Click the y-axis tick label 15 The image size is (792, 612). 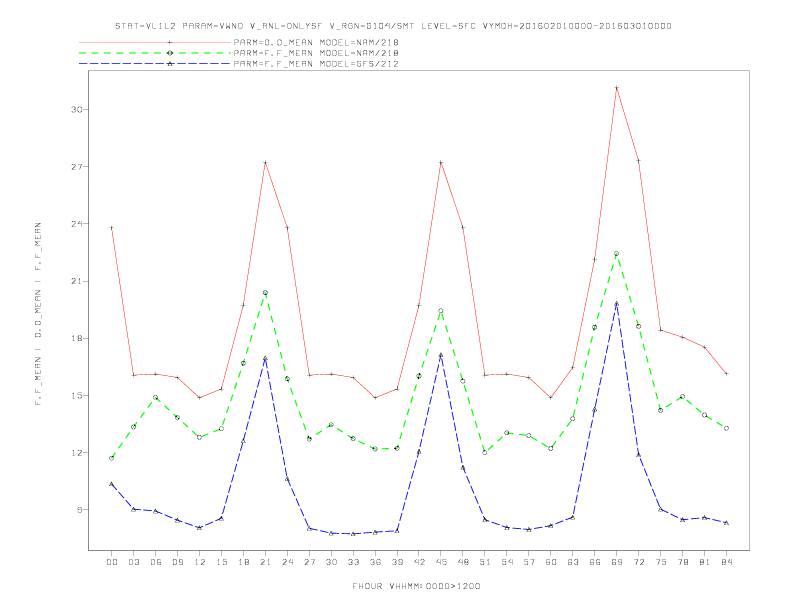point(76,395)
